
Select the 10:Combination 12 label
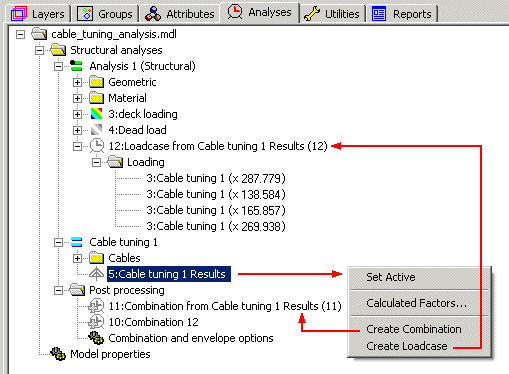point(153,322)
